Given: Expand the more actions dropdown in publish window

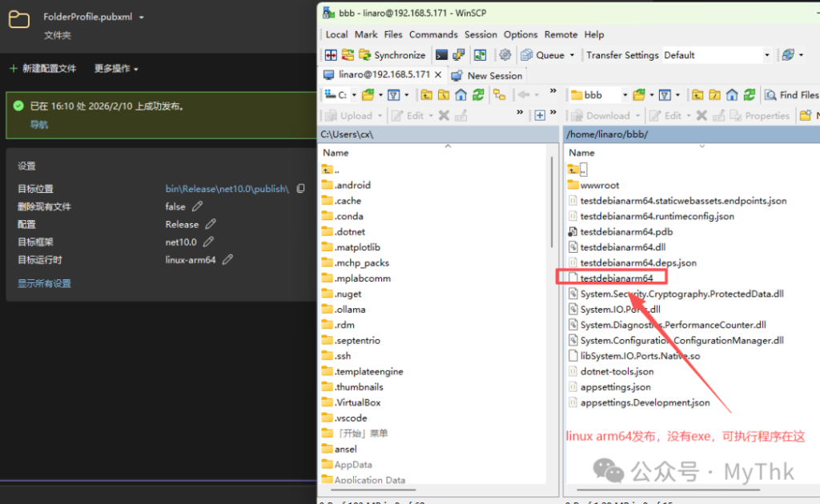Looking at the screenshot, I should pos(115,69).
